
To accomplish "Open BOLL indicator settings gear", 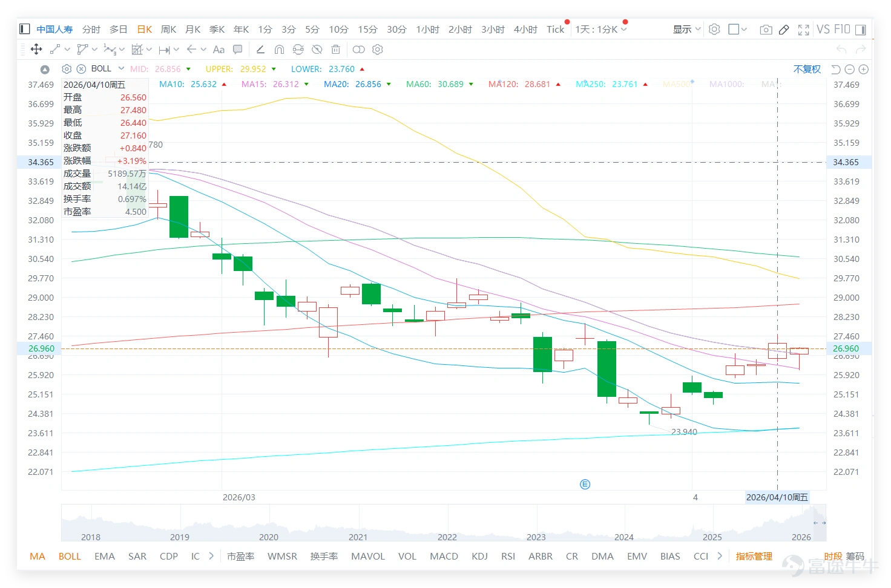I will 67,69.
